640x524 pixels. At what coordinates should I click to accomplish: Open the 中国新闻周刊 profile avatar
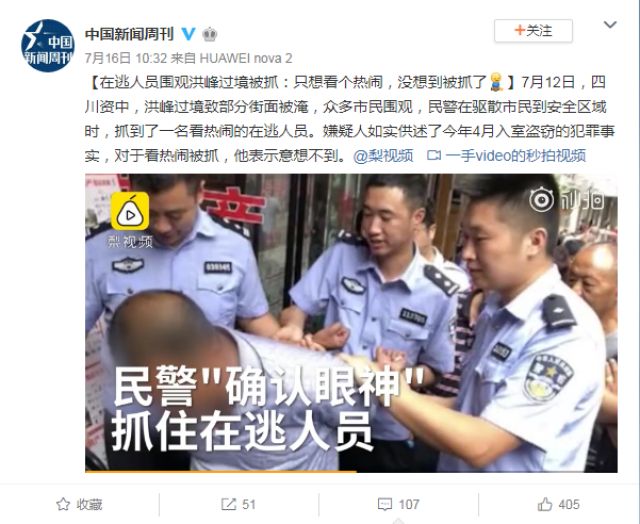coord(48,45)
